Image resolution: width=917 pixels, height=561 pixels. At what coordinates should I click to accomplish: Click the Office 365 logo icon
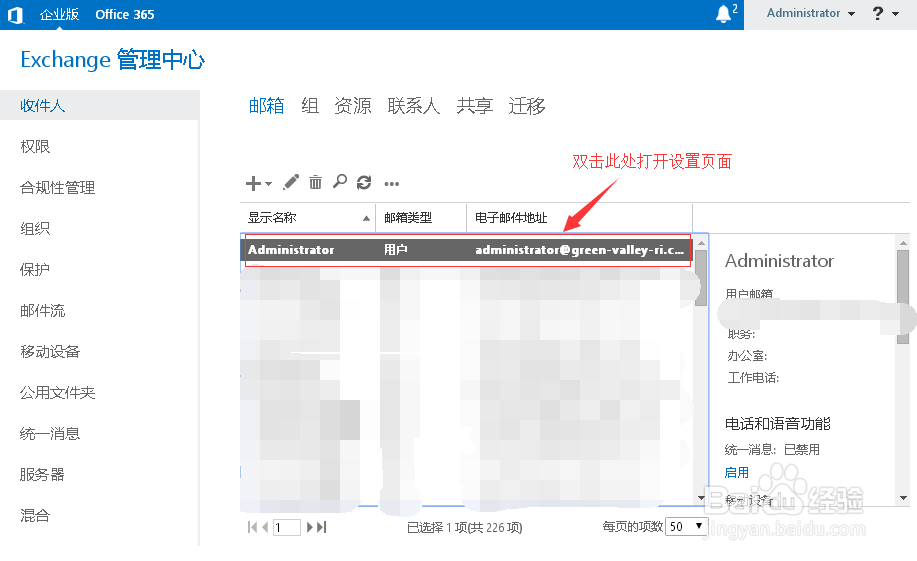tap(16, 15)
